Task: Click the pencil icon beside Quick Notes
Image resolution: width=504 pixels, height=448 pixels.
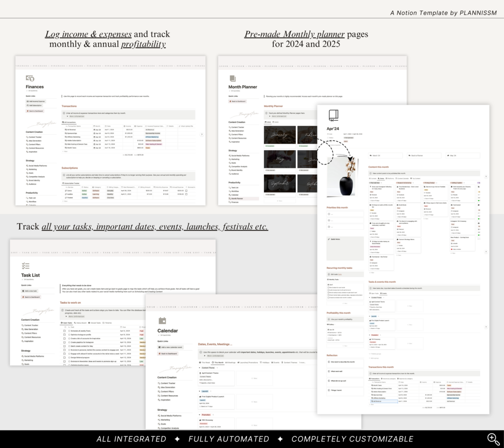Action: [328, 239]
